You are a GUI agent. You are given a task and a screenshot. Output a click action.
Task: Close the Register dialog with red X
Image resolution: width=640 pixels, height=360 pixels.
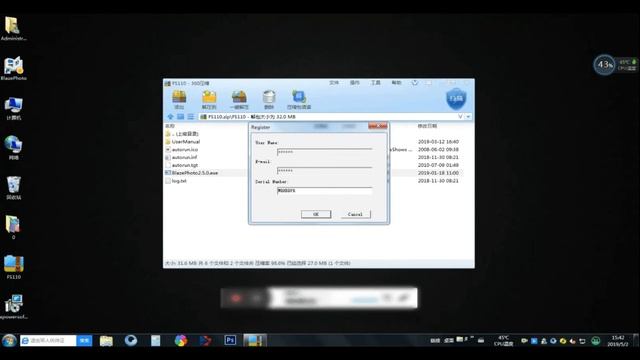click(x=378, y=127)
